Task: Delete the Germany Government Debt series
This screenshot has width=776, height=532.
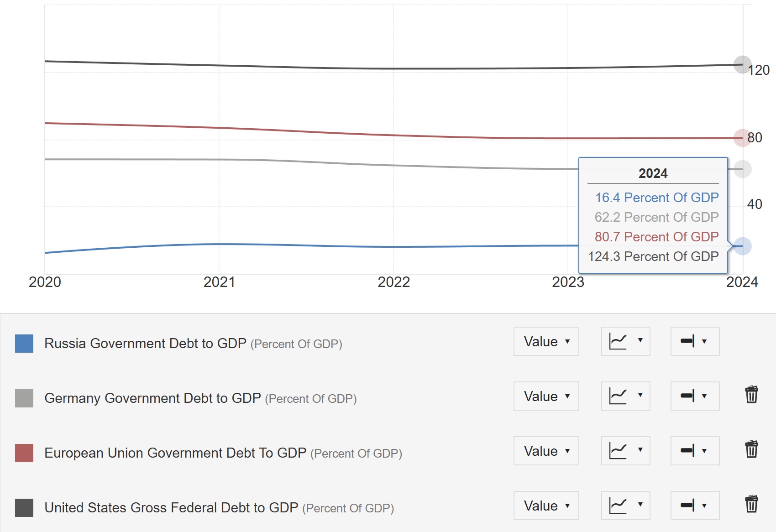Action: tap(752, 395)
